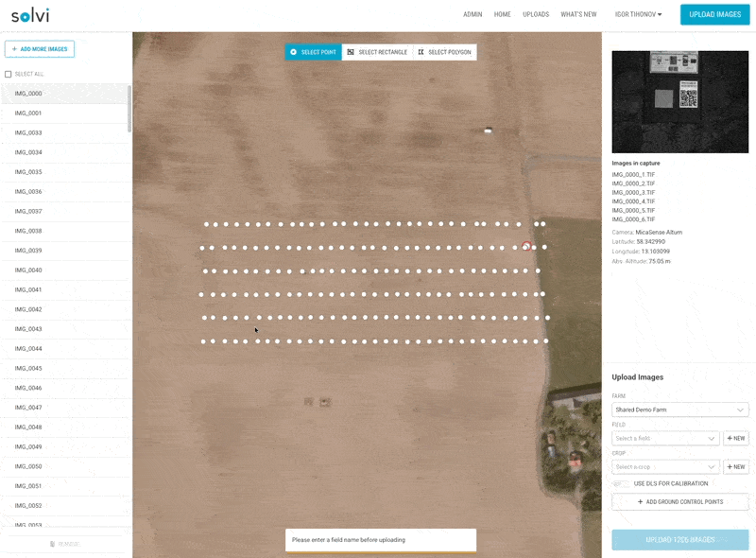The image size is (756, 558).
Task: Select IMG_0036 in the image list
Action: [x=65, y=192]
